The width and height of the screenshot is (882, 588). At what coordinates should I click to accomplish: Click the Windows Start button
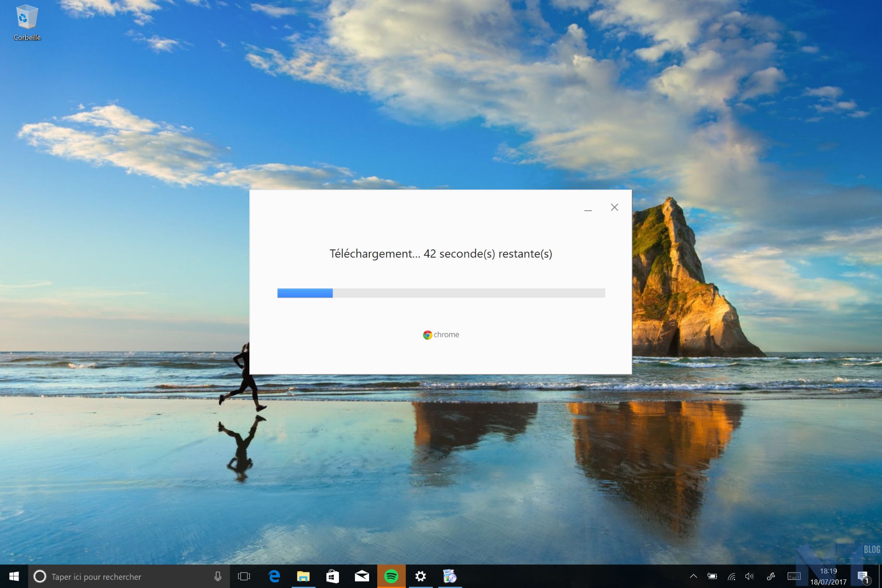point(14,576)
